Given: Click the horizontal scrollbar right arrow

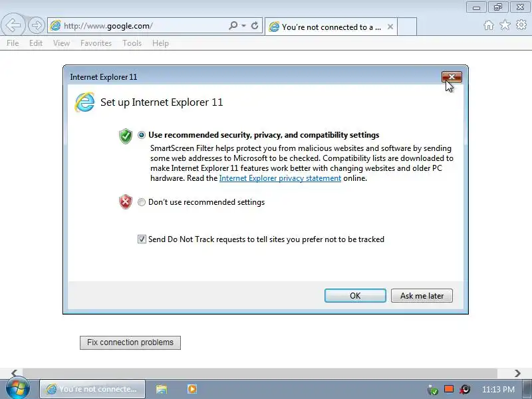Looking at the screenshot, I should point(517,373).
